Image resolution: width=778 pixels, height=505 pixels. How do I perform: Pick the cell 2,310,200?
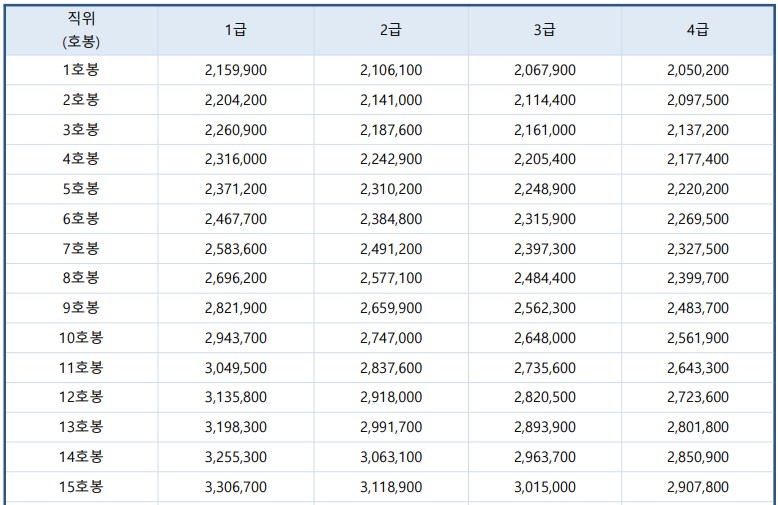pos(391,189)
